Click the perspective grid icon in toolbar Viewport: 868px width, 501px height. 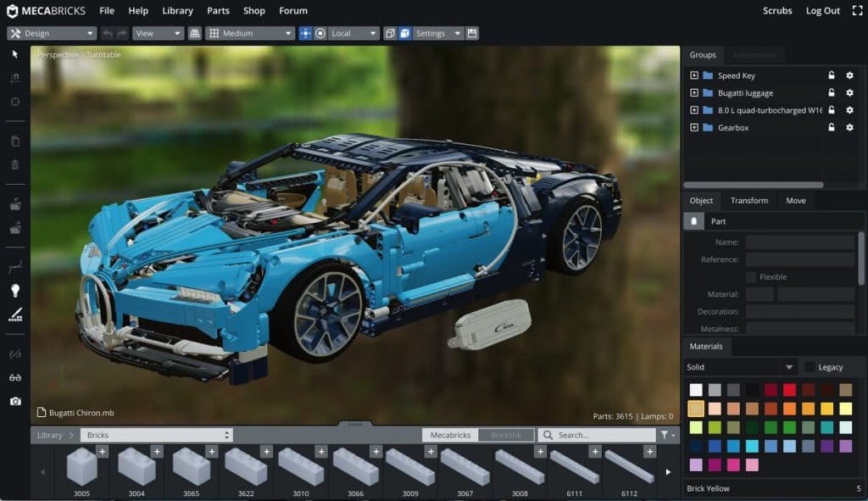(195, 34)
